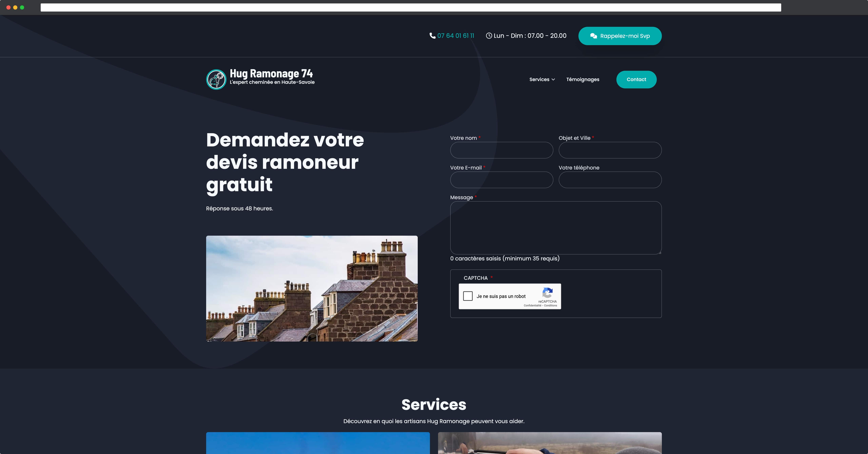868x454 pixels.
Task: Click the Hug Ramonage 74 round logo
Action: (216, 80)
